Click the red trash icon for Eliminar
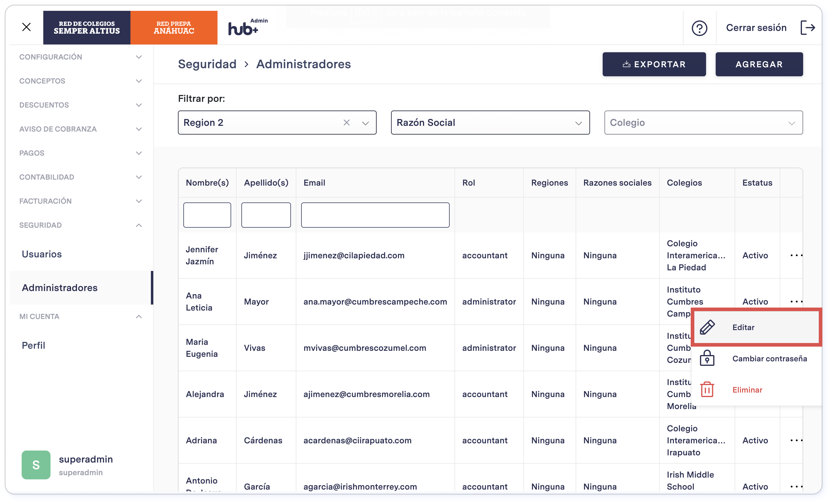The width and height of the screenshot is (832, 504). pos(707,390)
